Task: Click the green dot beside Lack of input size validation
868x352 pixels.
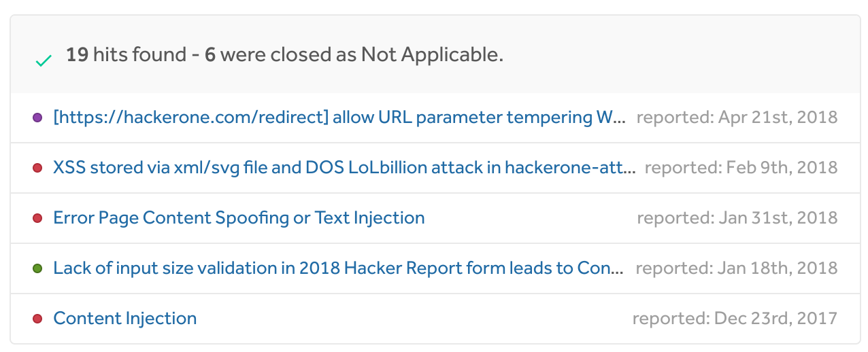Action: [x=37, y=268]
